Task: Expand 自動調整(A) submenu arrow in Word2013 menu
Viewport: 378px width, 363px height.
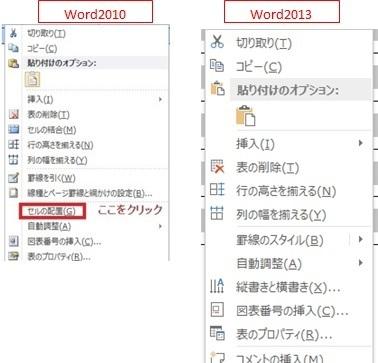Action: coord(360,263)
